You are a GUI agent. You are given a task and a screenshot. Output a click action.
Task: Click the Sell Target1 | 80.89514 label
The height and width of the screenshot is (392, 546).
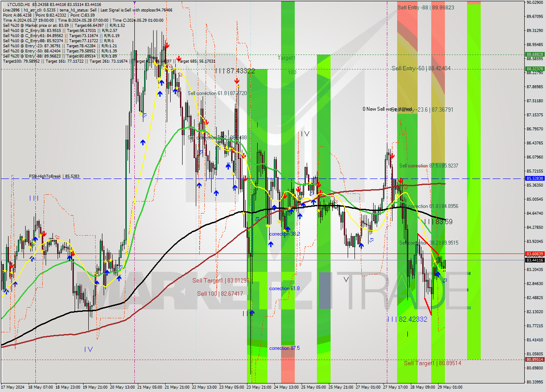click(433, 363)
